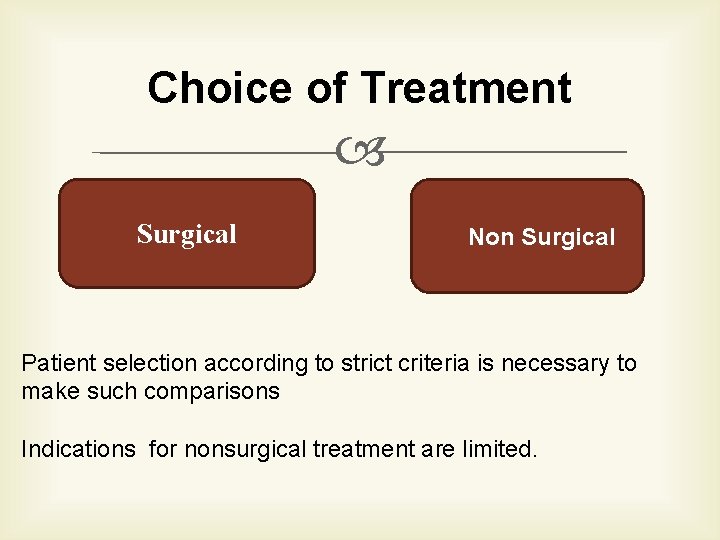Click the word 'strict' in first paragraph
Screen dimensions: 720x540
[340, 363]
